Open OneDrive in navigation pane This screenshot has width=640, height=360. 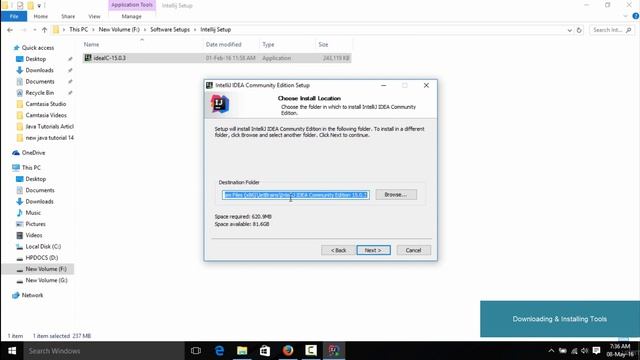33,153
